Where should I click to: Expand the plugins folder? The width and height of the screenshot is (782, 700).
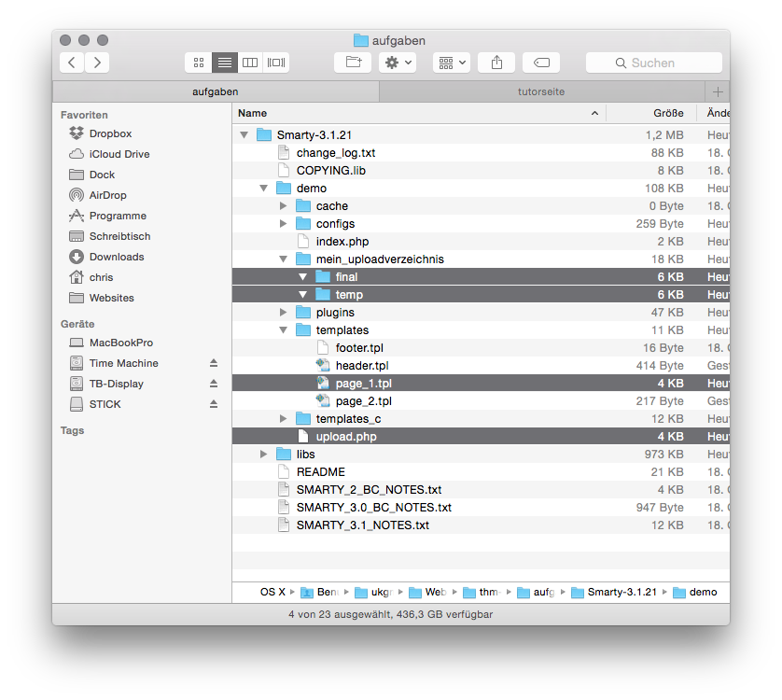[x=284, y=313]
